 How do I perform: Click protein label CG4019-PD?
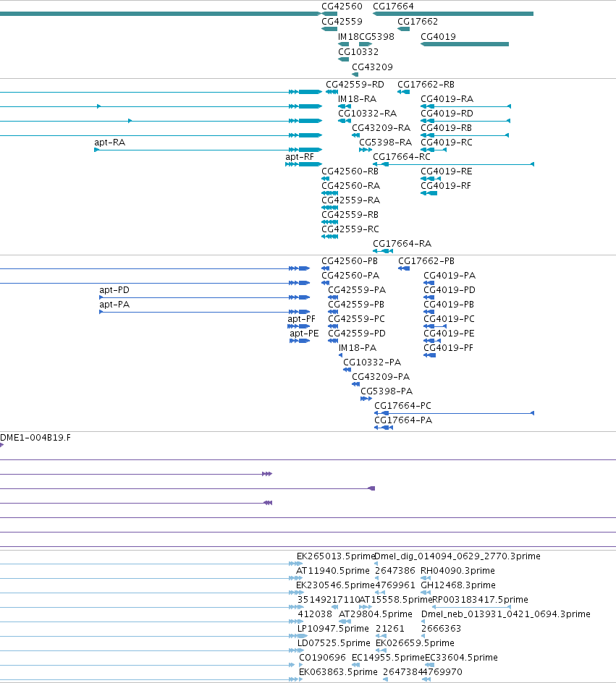pyautogui.click(x=449, y=290)
